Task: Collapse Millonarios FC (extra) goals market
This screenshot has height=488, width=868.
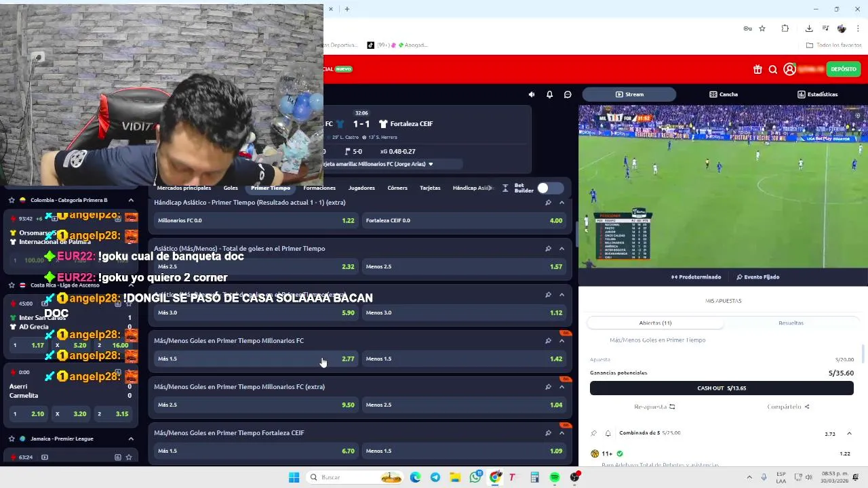Action: click(561, 386)
